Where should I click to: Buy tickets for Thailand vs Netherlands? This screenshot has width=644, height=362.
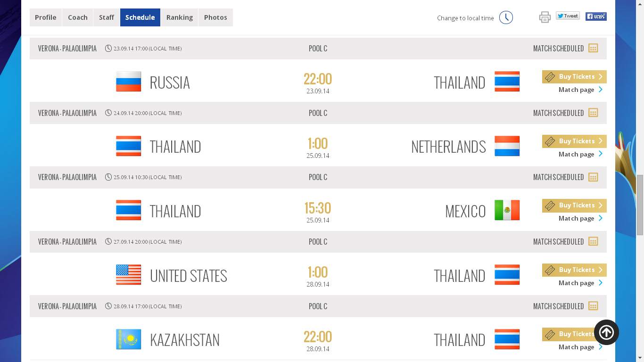click(574, 141)
